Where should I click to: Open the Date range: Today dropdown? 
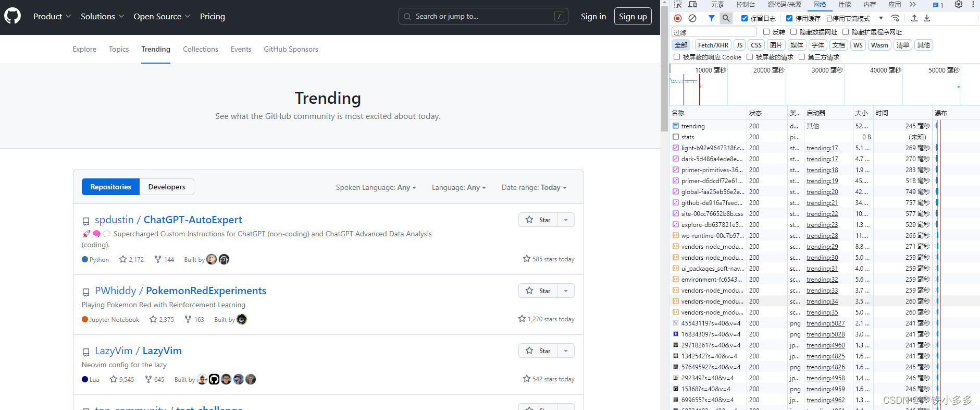(x=534, y=187)
